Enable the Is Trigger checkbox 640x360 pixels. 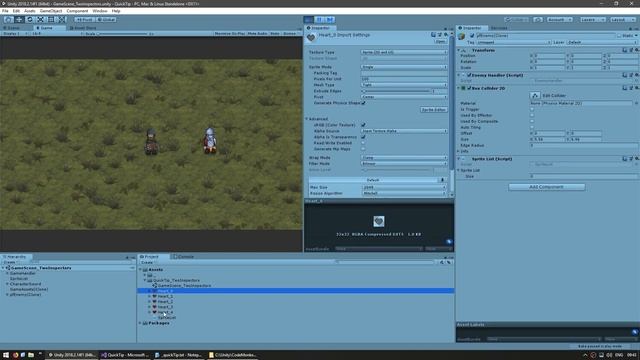click(532, 109)
